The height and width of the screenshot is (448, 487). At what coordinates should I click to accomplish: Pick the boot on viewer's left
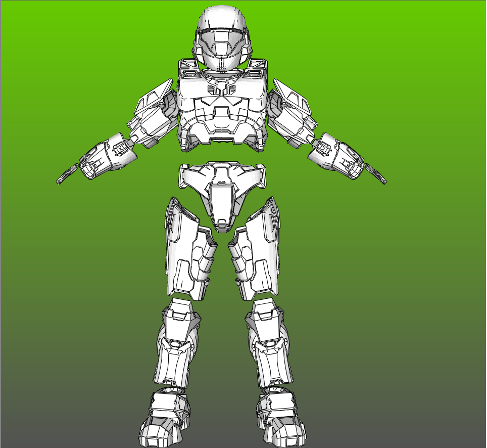(x=165, y=418)
